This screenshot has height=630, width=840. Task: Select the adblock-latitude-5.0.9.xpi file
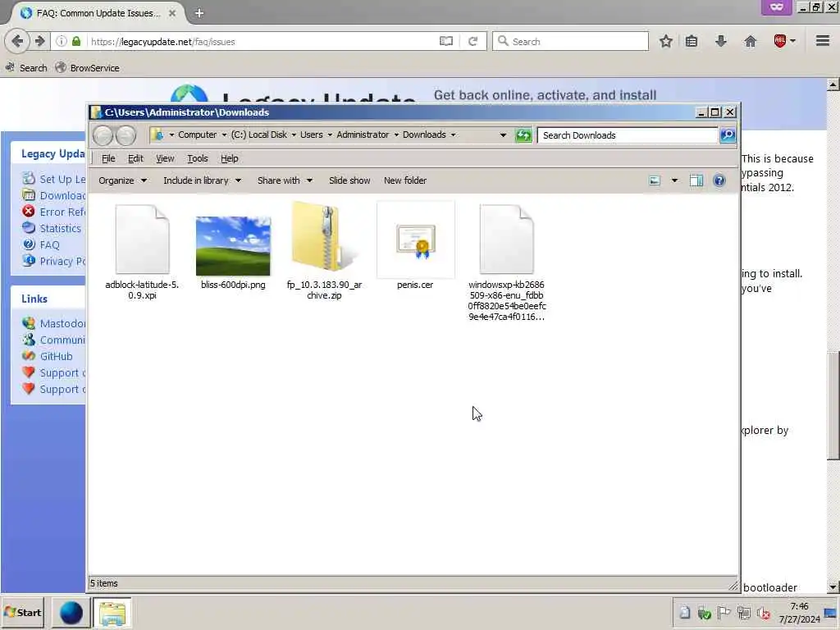142,252
